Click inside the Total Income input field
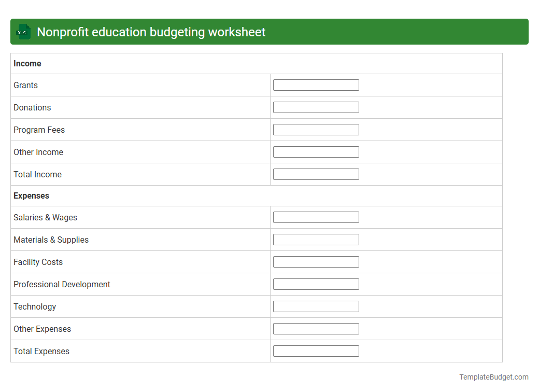The height and width of the screenshot is (392, 539). (x=316, y=174)
